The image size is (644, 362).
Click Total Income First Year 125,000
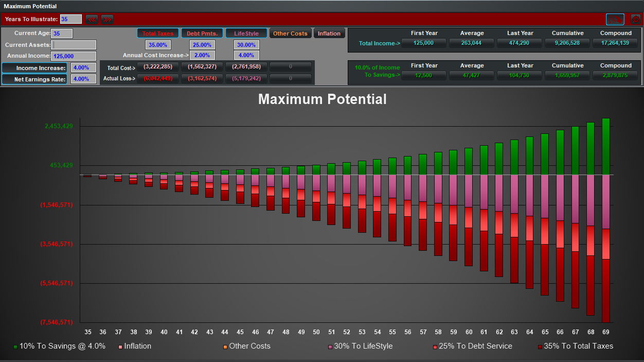[x=424, y=43]
